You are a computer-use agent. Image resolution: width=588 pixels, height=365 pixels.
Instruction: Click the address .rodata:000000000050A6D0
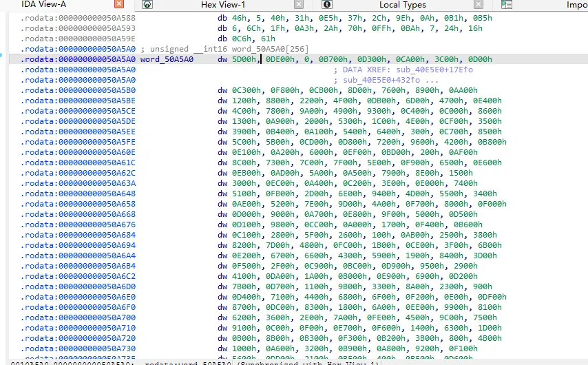[x=78, y=286]
